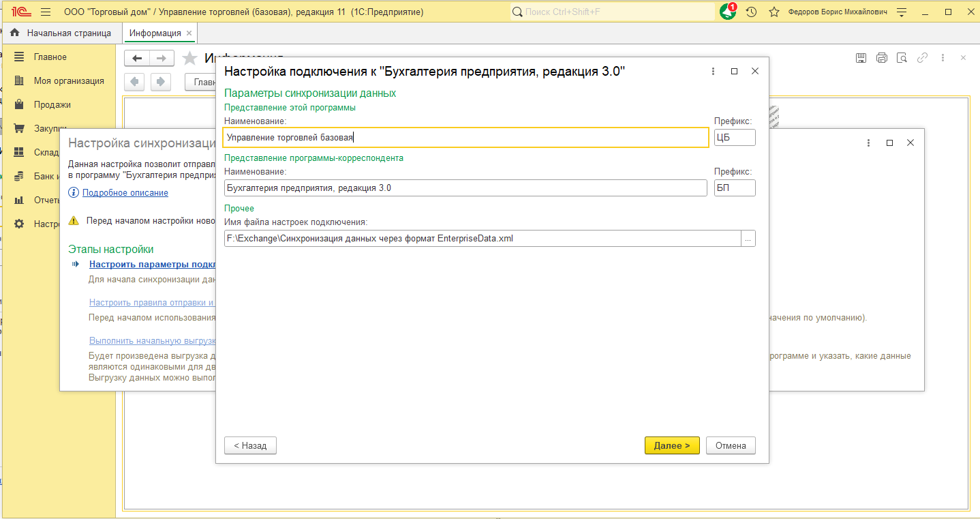The width and height of the screenshot is (980, 519).
Task: Go forward with the right arrow button
Action: tap(162, 58)
